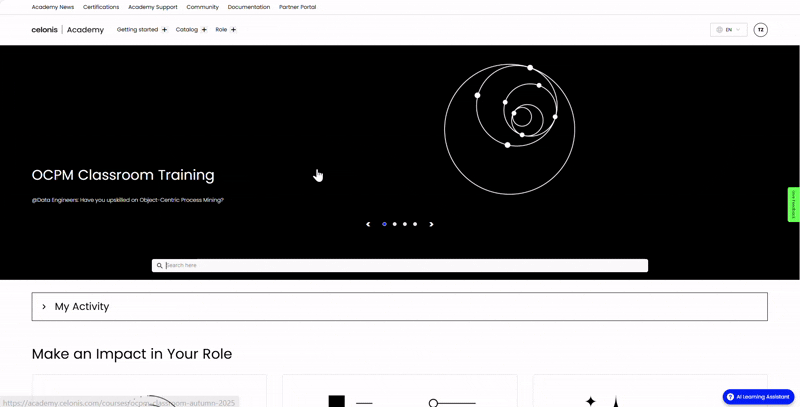The height and width of the screenshot is (407, 800).
Task: Open the Give Feedback side tab
Action: pos(793,204)
